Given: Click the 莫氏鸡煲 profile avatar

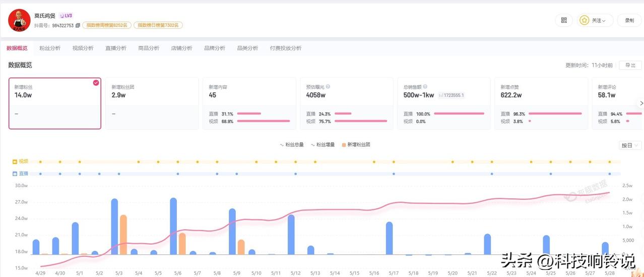Looking at the screenshot, I should 19,20.
